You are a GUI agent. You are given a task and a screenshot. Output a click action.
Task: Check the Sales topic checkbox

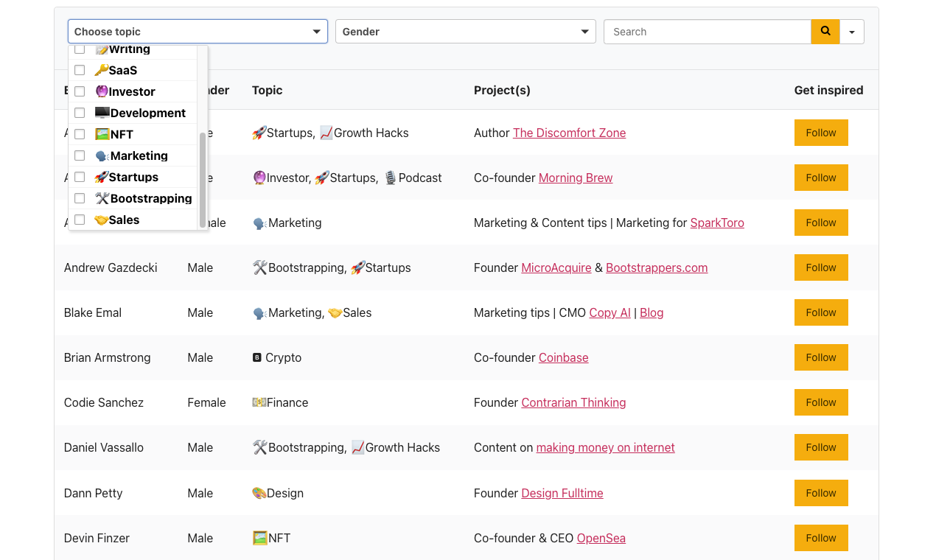[80, 220]
